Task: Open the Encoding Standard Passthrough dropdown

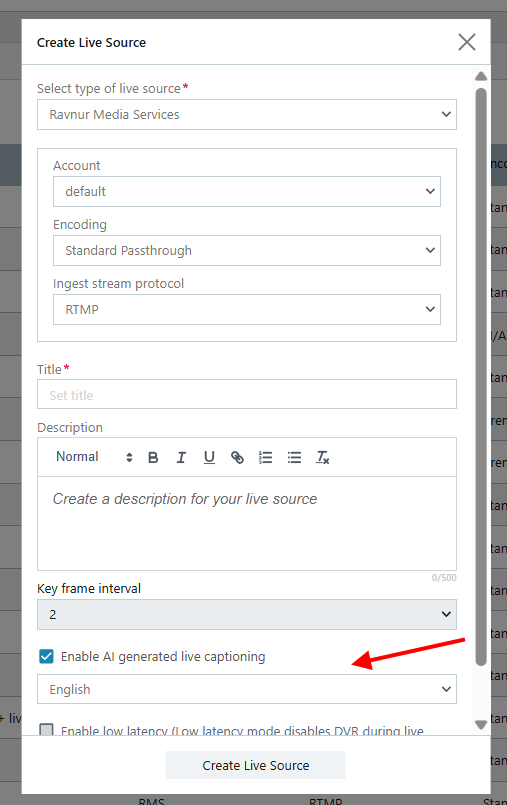Action: click(247, 251)
